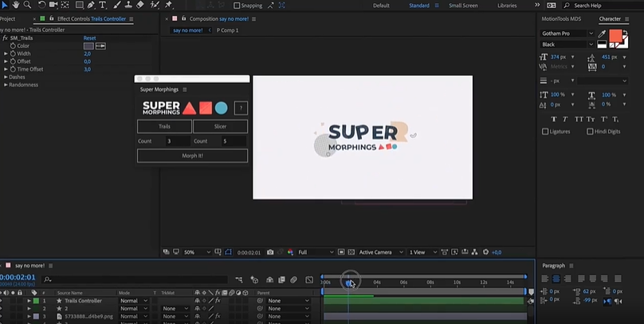
Task: Swap fill and stroke colors arrow
Action: [x=625, y=33]
